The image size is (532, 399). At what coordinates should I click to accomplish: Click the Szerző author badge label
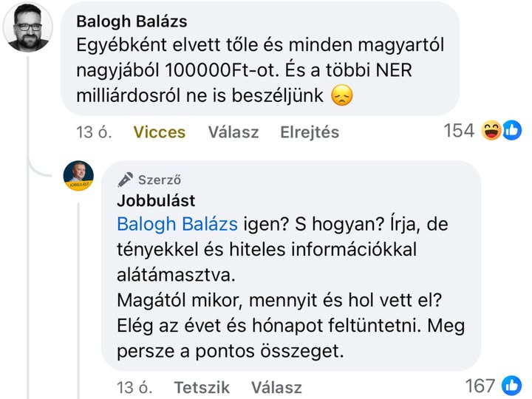(160, 179)
